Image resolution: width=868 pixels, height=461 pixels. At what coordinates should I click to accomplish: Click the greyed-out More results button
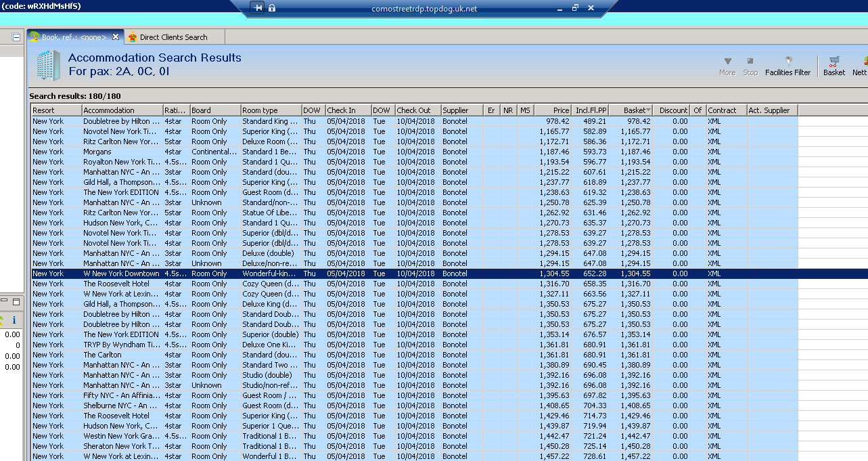coord(727,66)
